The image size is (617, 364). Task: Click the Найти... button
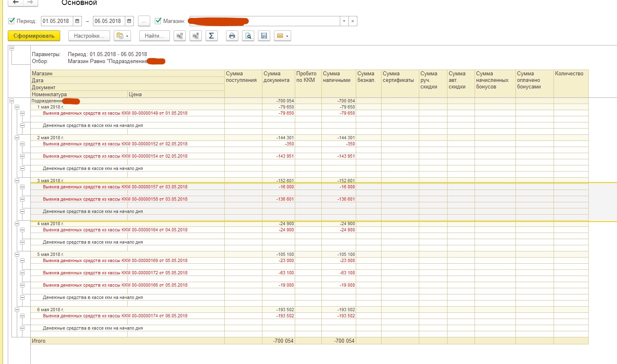[154, 36]
